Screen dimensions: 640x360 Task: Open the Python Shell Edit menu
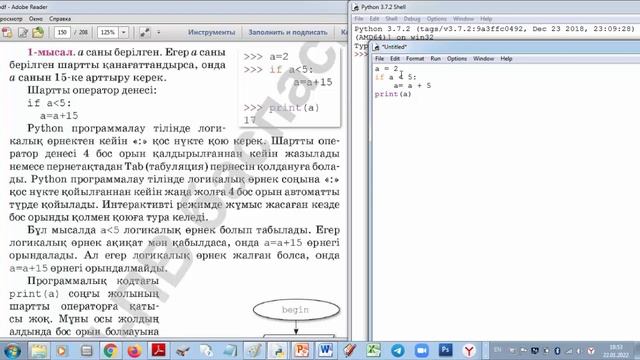click(x=374, y=19)
